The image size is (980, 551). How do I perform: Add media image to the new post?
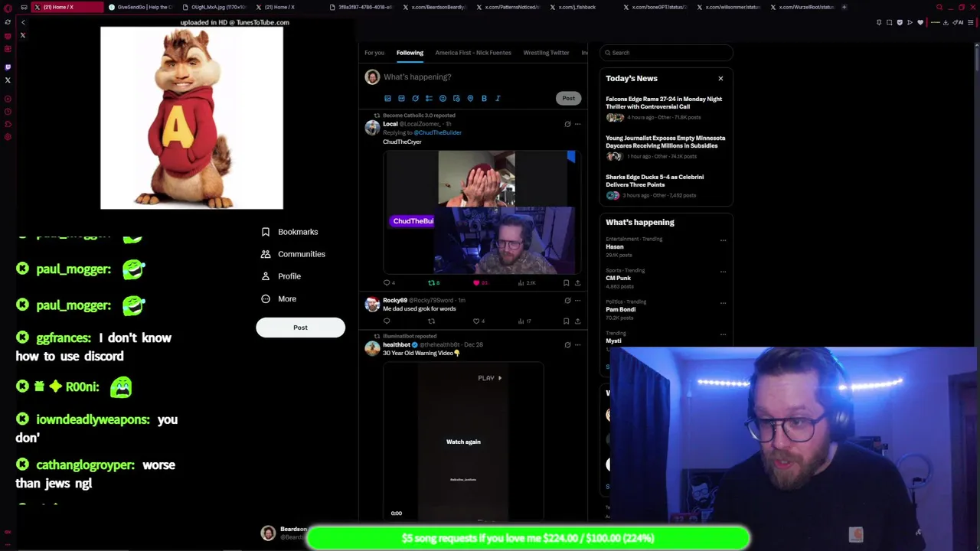387,98
